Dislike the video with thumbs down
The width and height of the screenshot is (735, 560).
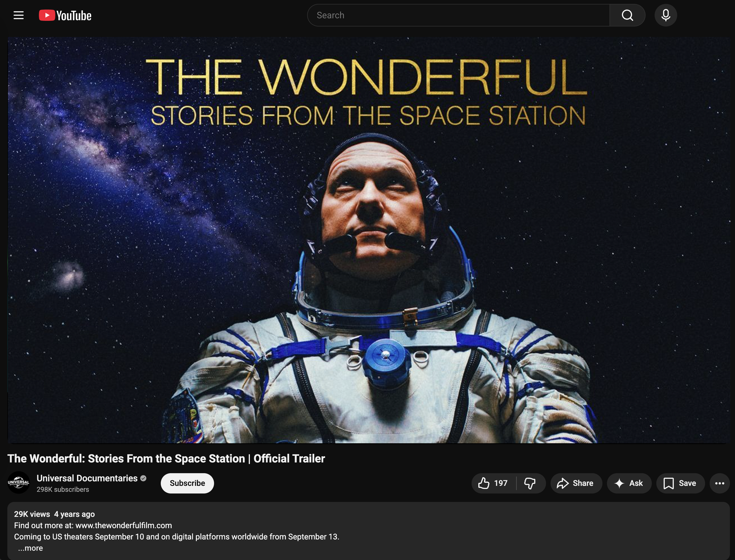point(530,483)
